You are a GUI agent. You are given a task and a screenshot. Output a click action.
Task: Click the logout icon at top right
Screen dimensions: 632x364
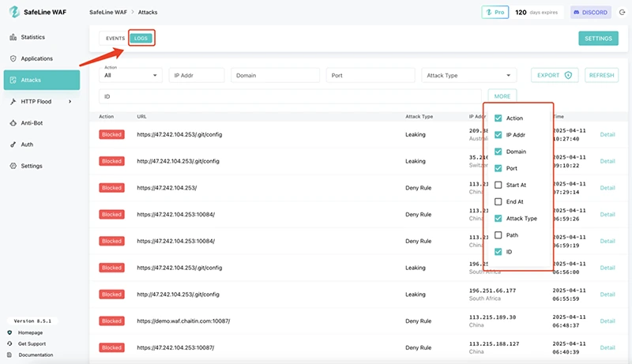[622, 13]
